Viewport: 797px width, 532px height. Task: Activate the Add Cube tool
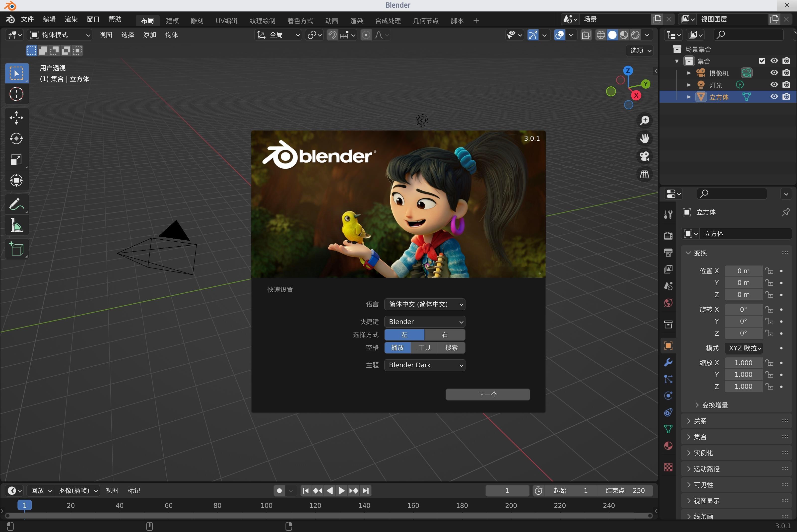(x=17, y=249)
